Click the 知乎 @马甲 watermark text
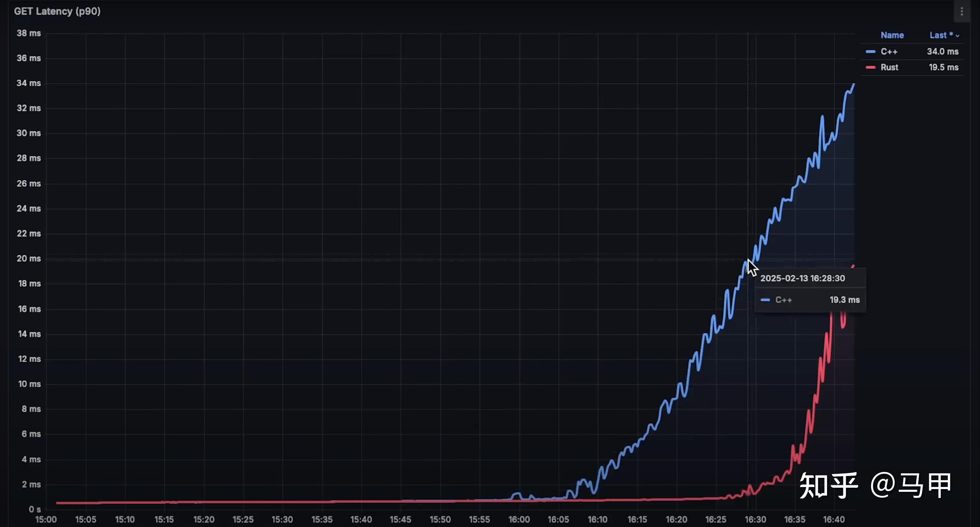The width and height of the screenshot is (980, 527). [x=875, y=485]
